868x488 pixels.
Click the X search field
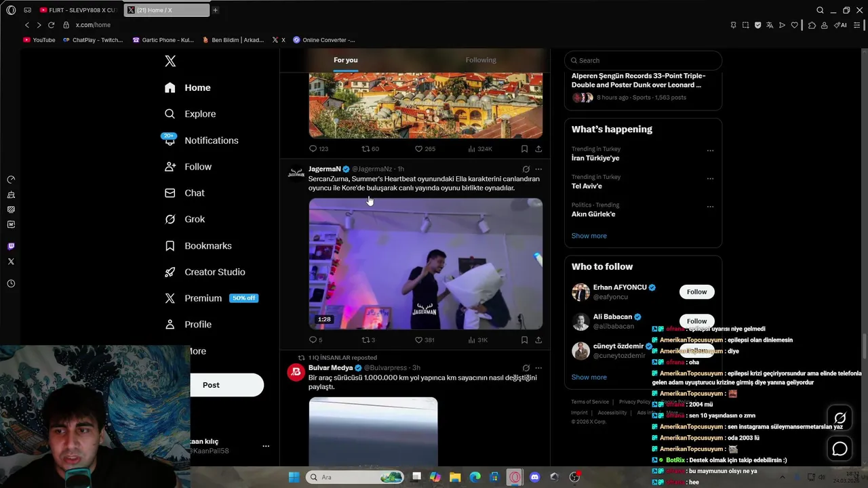pos(643,60)
